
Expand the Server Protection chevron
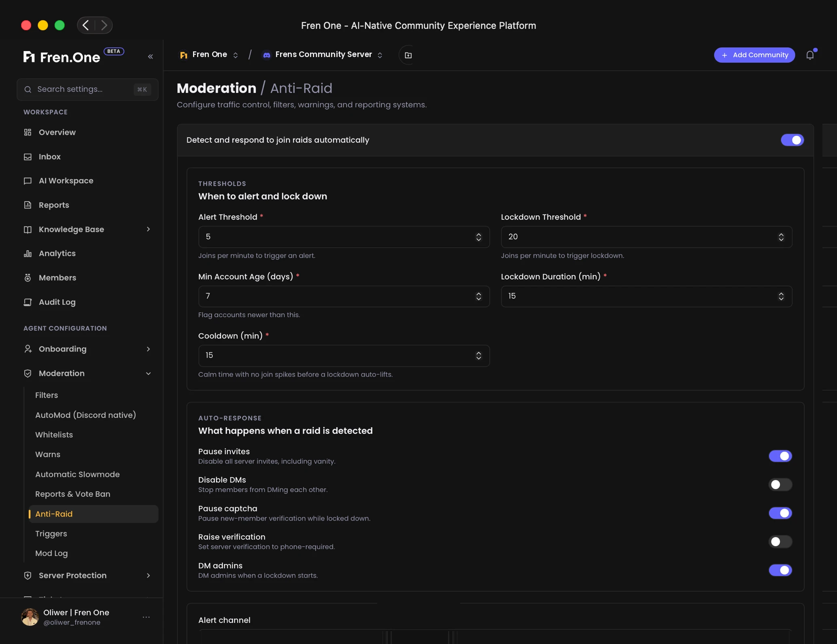(148, 576)
